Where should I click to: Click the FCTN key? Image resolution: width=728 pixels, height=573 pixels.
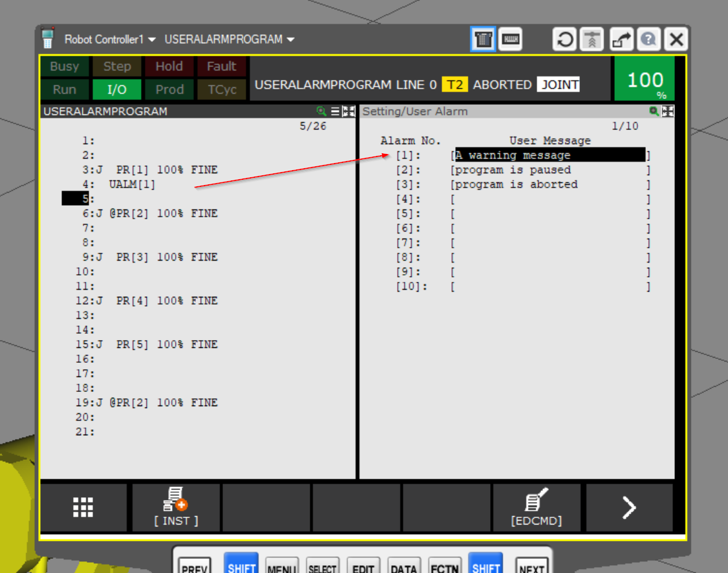(444, 565)
